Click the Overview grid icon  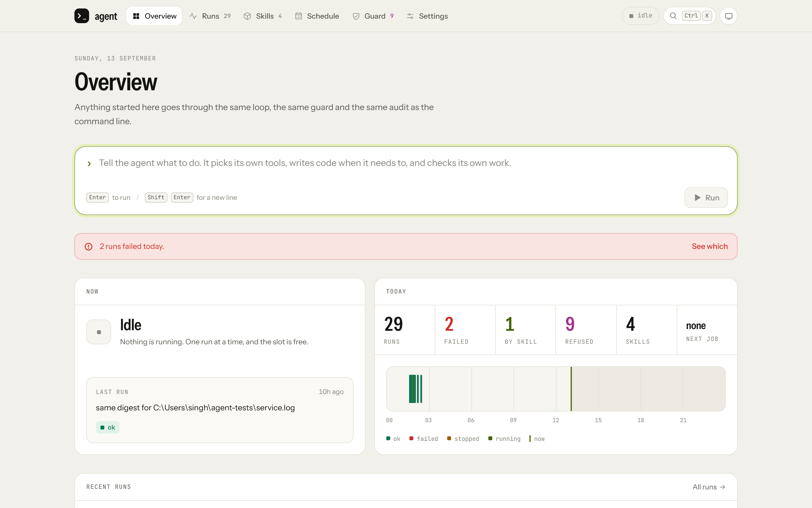click(136, 16)
